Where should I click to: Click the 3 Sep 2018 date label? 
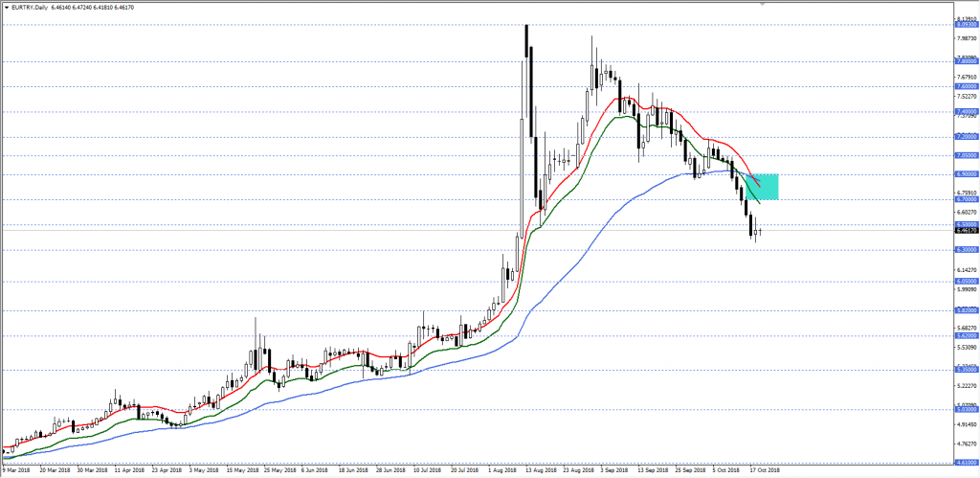pyautogui.click(x=616, y=469)
